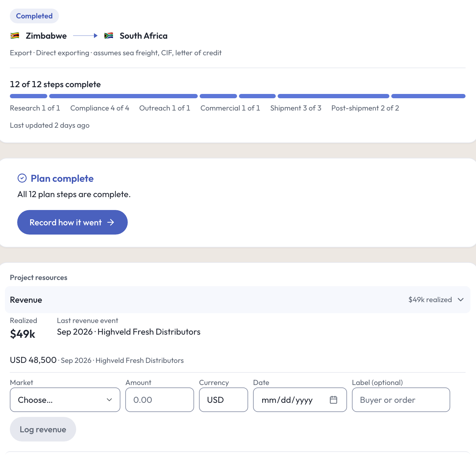Click the Plan complete checkmark icon
Image resolution: width=476 pixels, height=455 pixels.
point(22,178)
